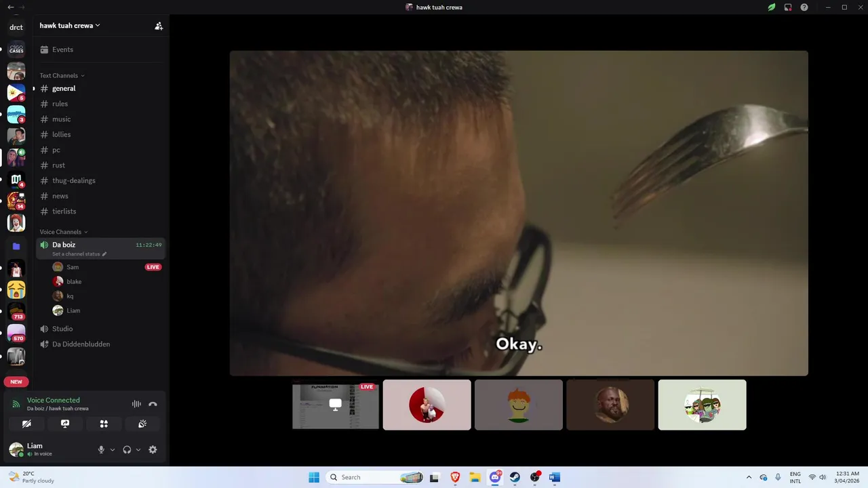Viewport: 868px width, 488px height.
Task: Open File Explorer from the taskbar
Action: 475,477
